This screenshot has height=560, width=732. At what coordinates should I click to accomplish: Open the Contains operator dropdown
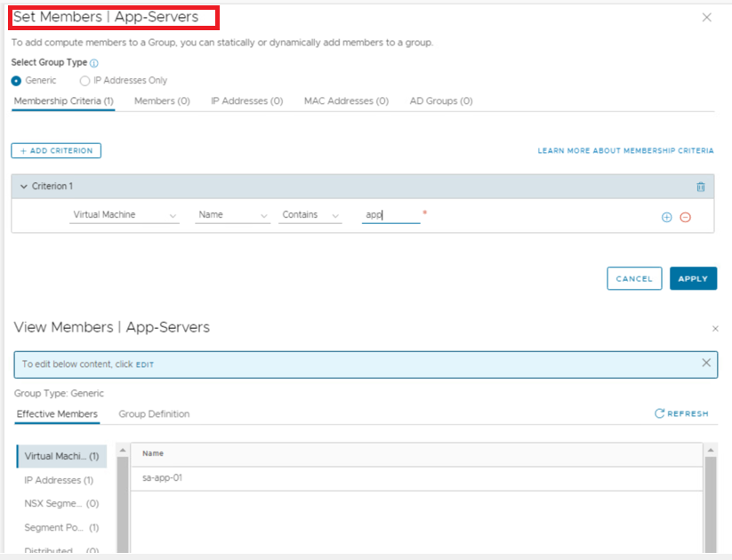coord(310,215)
